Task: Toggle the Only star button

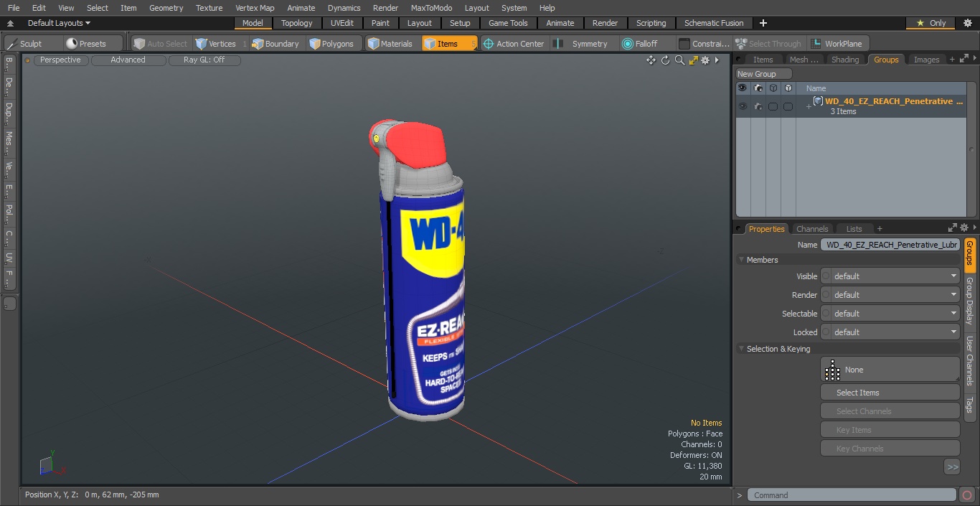Action: (930, 23)
